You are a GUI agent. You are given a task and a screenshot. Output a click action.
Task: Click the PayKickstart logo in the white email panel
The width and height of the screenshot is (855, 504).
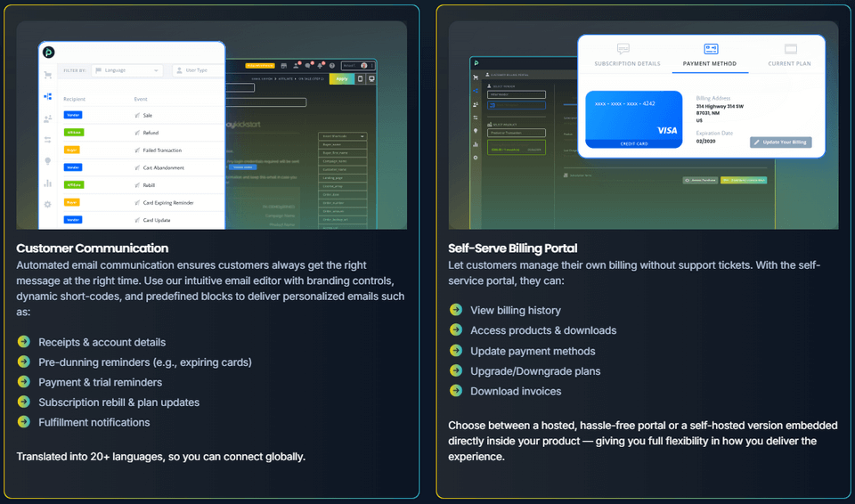pos(48,53)
